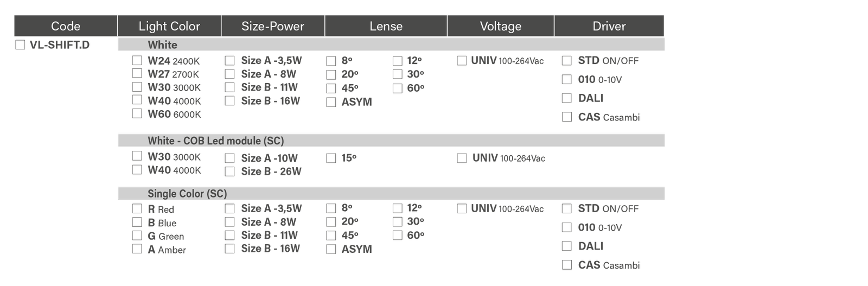This screenshot has height=286, width=868.
Task: Select the White - COB Led module section header
Action: click(216, 141)
